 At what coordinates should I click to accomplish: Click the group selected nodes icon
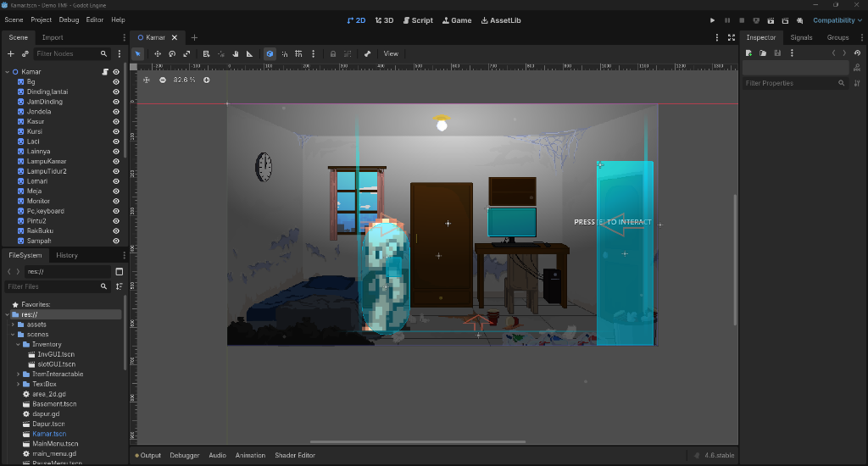348,53
